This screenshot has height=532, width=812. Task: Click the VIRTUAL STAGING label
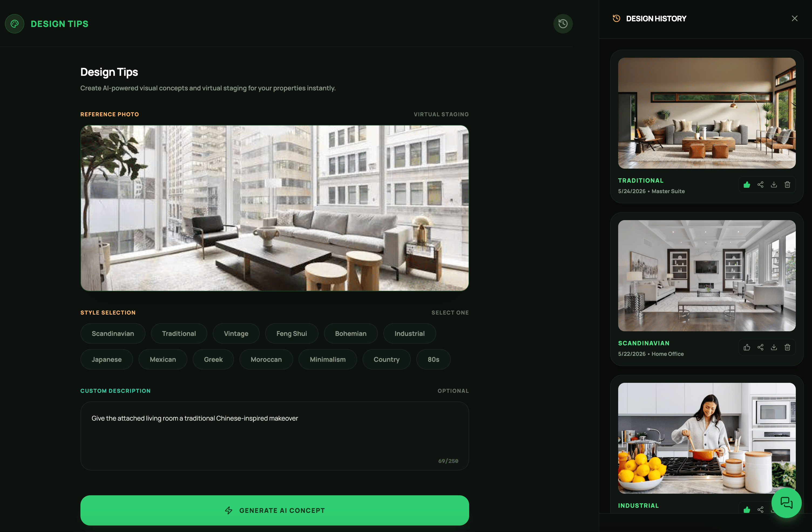[x=441, y=114]
